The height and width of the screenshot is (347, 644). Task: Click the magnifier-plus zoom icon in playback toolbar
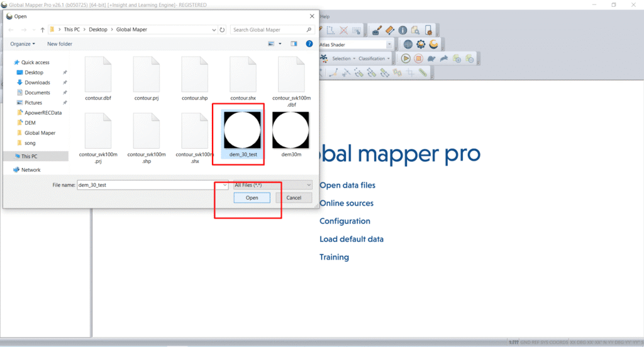click(457, 59)
